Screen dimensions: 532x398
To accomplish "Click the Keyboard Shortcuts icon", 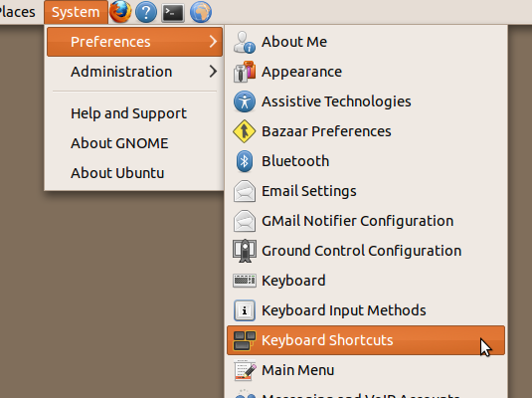I will coord(245,340).
